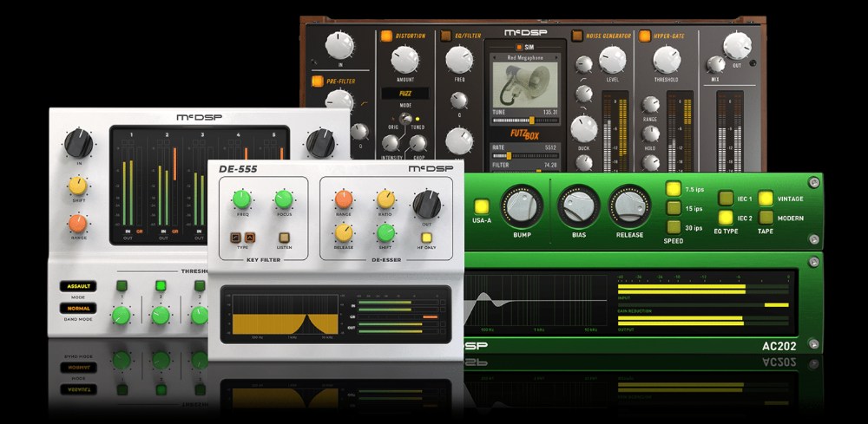This screenshot has height=424, width=868.
Task: Open the FUZZ distortion mode selector
Action: coord(404,94)
